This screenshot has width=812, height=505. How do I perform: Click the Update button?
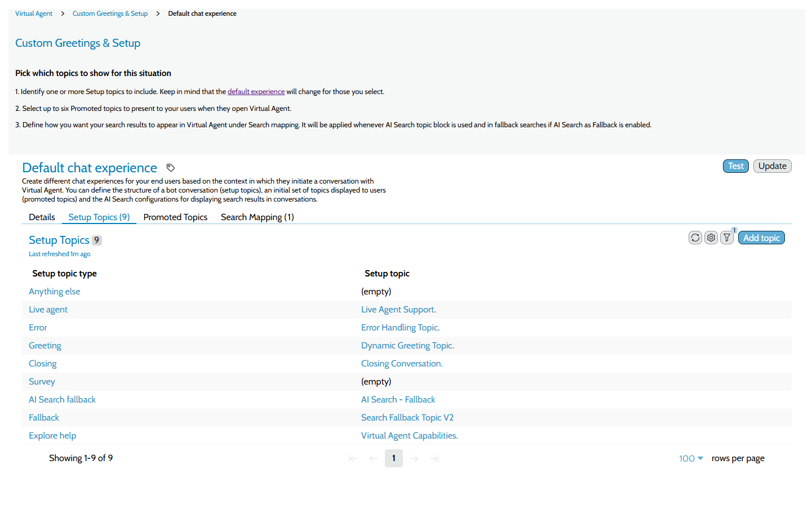point(772,166)
